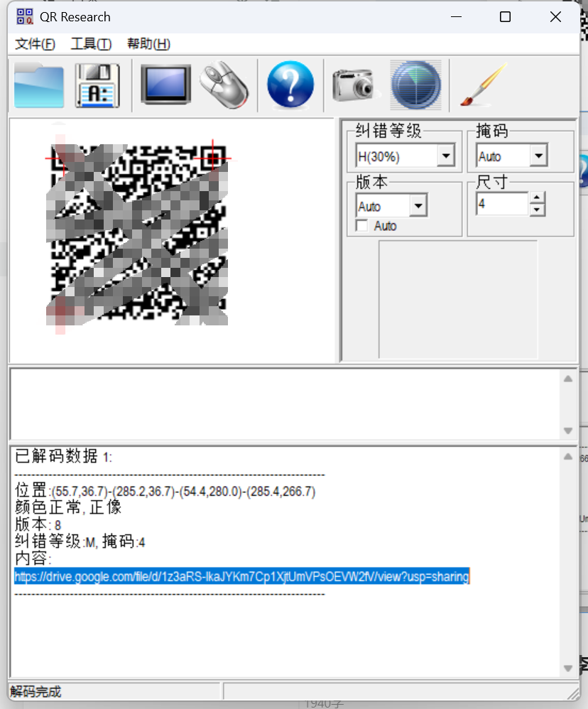Close the QR Research window
Screen dimensions: 588x709
point(555,17)
